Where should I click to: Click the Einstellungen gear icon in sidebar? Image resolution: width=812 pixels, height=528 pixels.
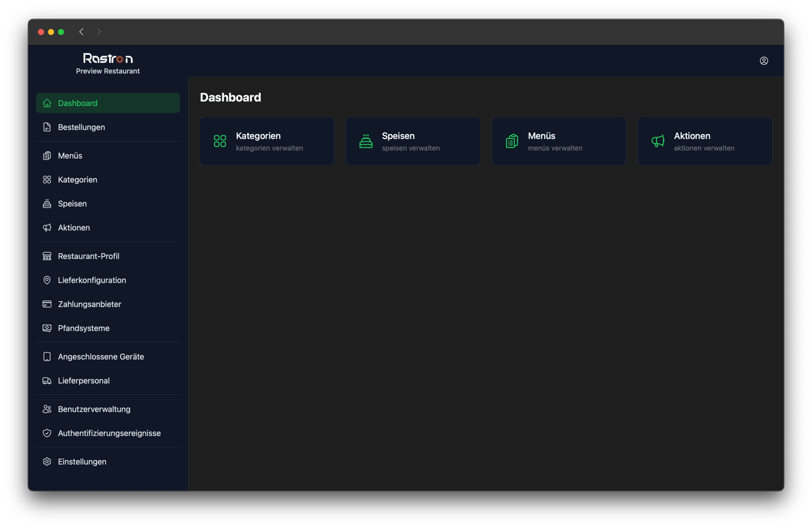(47, 461)
